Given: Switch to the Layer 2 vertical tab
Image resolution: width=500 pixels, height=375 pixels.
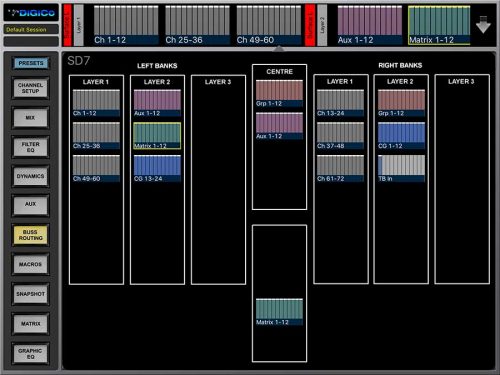Looking at the screenshot, I should pos(322,25).
